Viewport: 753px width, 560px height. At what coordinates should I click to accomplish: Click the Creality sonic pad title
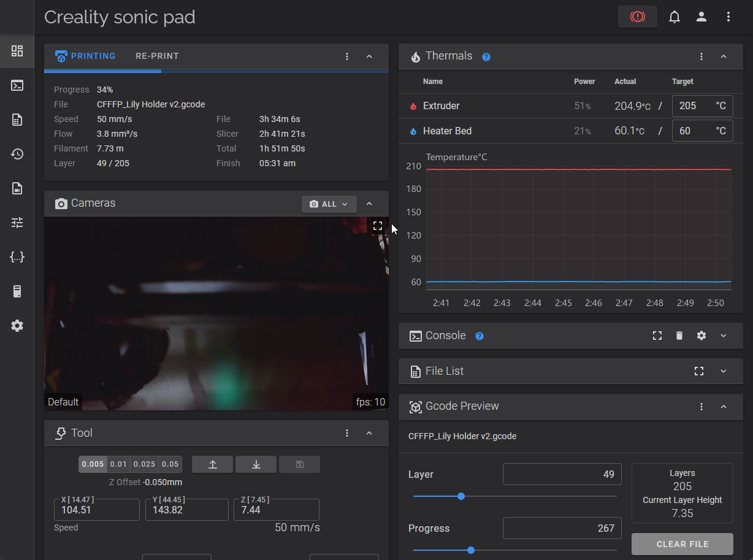[120, 17]
